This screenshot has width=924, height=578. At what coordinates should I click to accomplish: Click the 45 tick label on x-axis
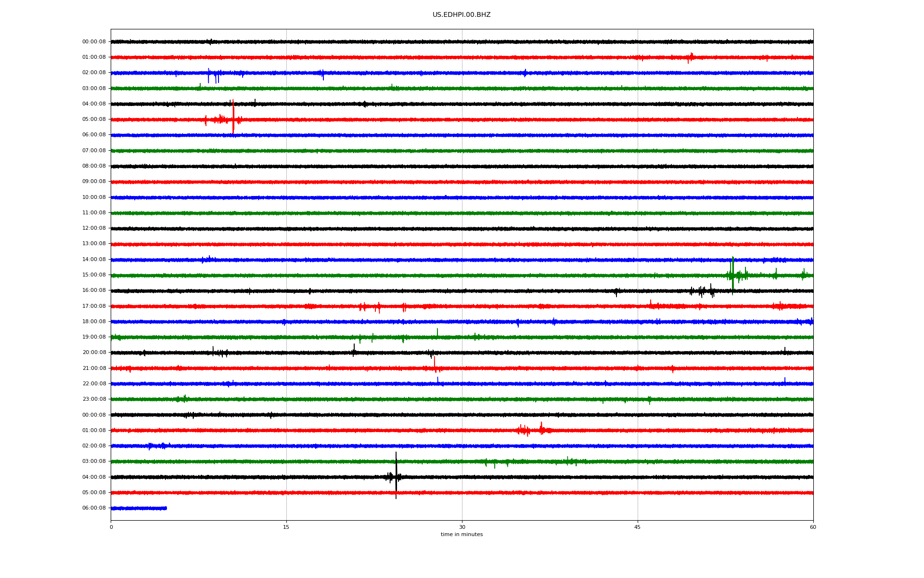coord(637,527)
